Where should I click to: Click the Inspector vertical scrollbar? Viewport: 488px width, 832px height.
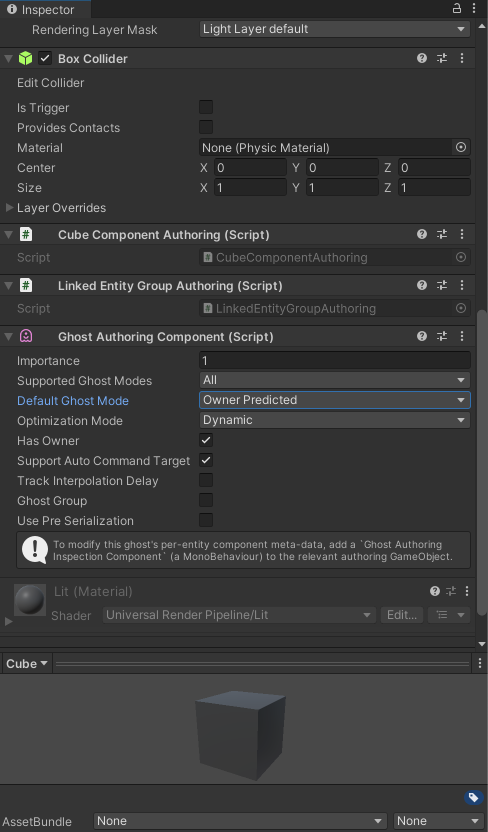pos(482,462)
